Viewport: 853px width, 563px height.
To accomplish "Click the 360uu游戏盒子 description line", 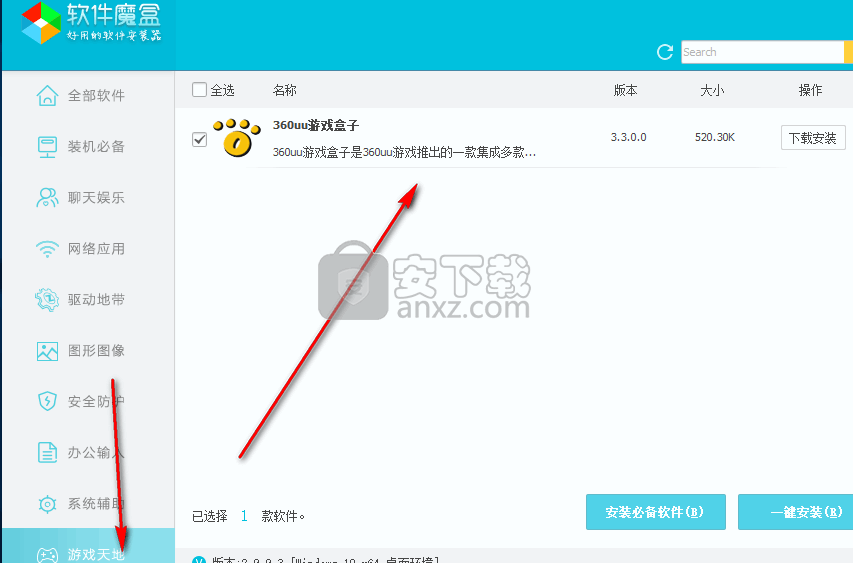I will [x=404, y=152].
